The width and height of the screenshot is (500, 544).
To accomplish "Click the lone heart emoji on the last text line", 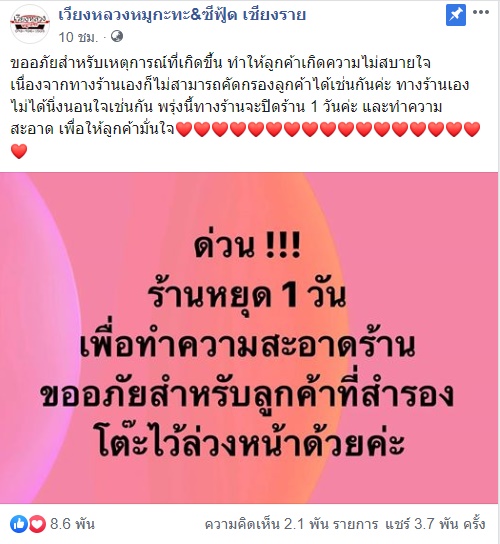I will coord(19,152).
